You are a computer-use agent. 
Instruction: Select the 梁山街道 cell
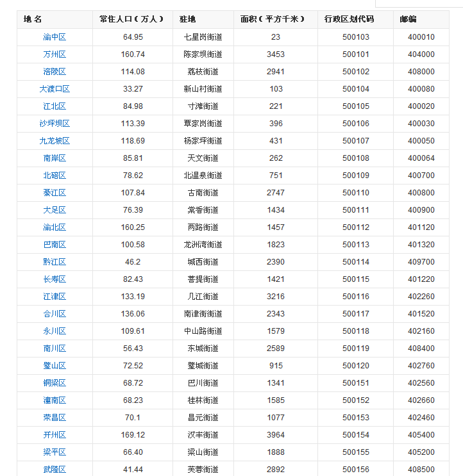click(x=203, y=452)
